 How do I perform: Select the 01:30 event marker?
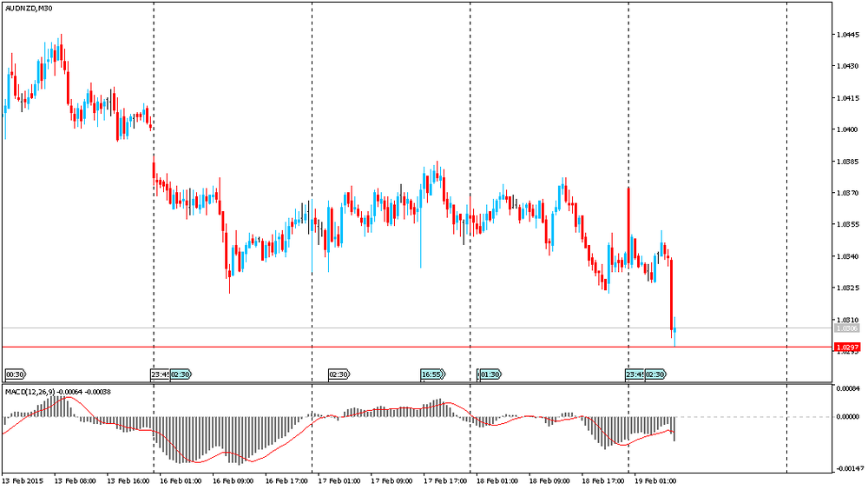[490, 374]
